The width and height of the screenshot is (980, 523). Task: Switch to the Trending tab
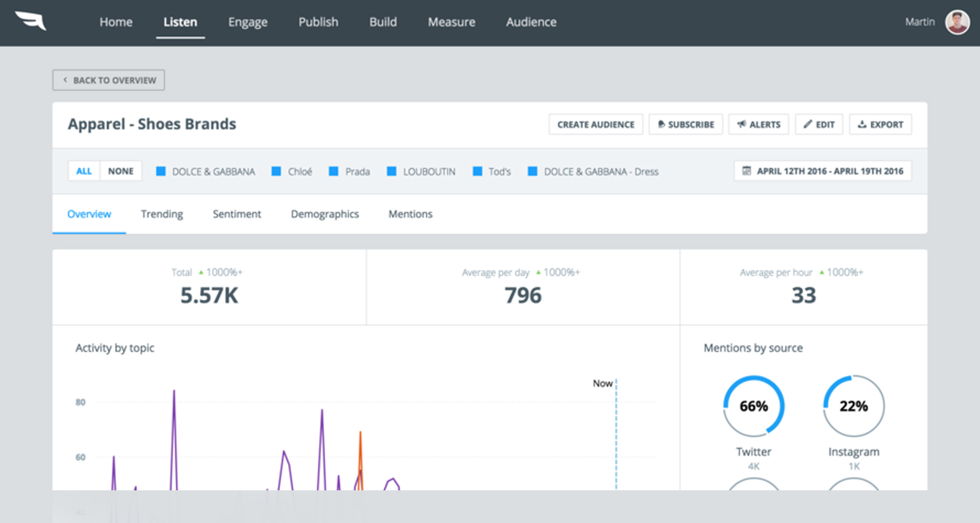pos(162,215)
